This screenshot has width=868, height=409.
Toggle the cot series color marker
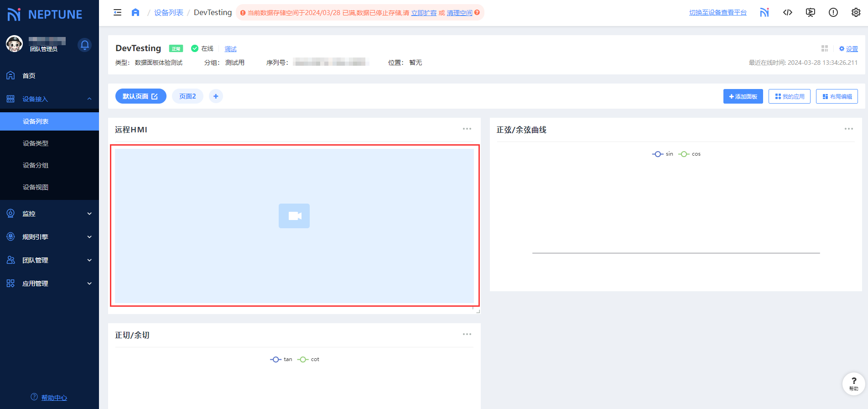[303, 360]
